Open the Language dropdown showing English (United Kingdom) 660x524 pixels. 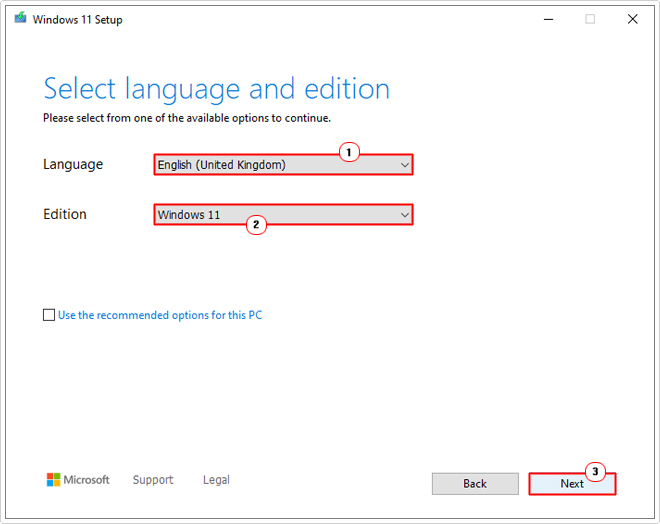tap(283, 165)
